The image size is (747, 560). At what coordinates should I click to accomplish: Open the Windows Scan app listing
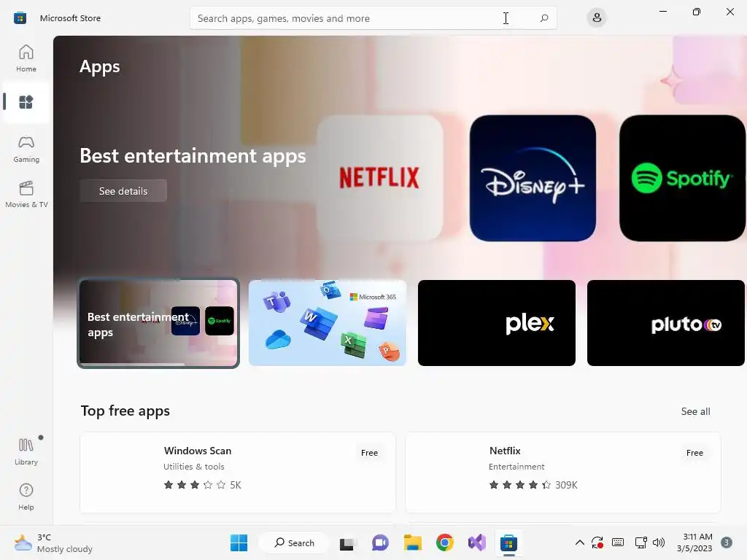(x=238, y=472)
